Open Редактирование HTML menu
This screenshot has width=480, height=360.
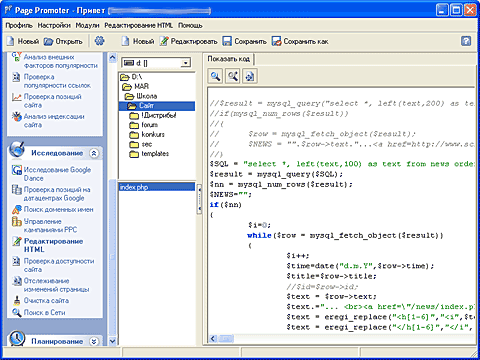[x=139, y=25]
